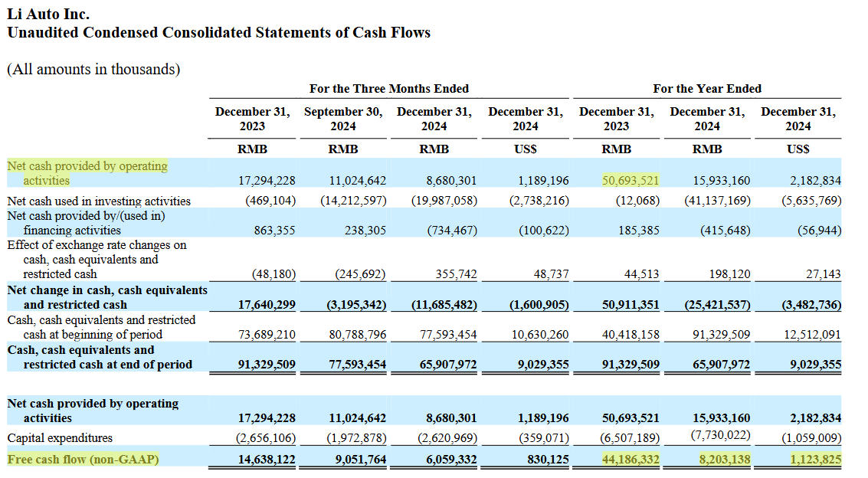868x478 pixels.
Task: Select the Li Auto Inc. title text
Action: 48,14
